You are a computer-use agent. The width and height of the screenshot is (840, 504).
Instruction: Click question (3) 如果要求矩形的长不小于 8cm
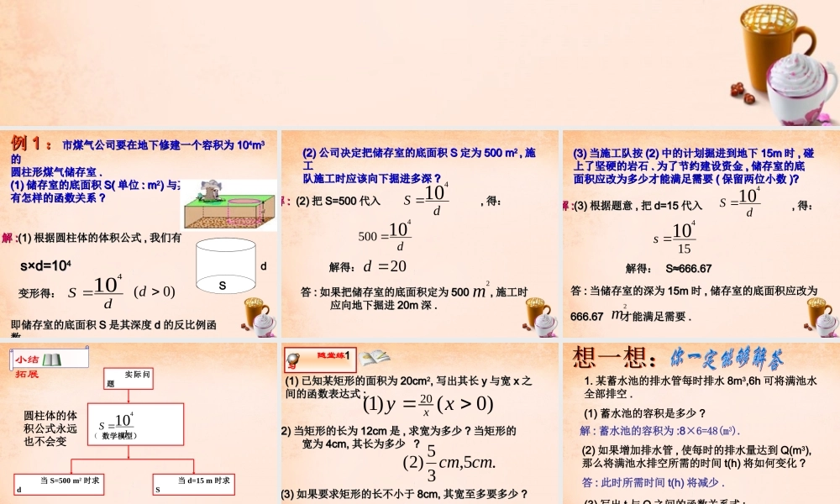(405, 494)
